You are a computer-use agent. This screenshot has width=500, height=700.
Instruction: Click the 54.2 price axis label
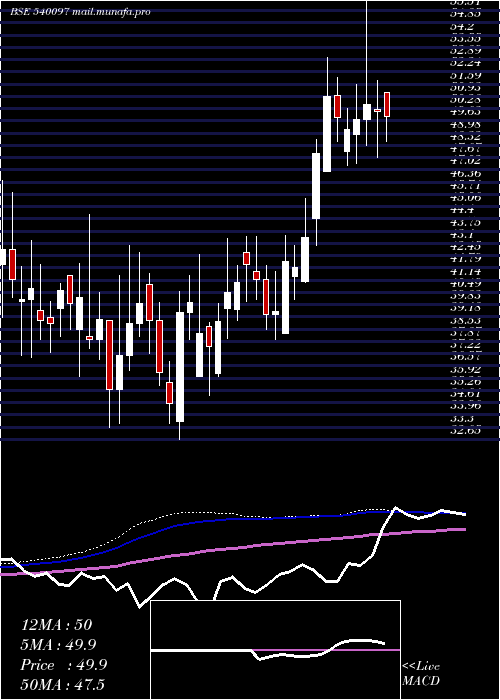click(x=462, y=26)
